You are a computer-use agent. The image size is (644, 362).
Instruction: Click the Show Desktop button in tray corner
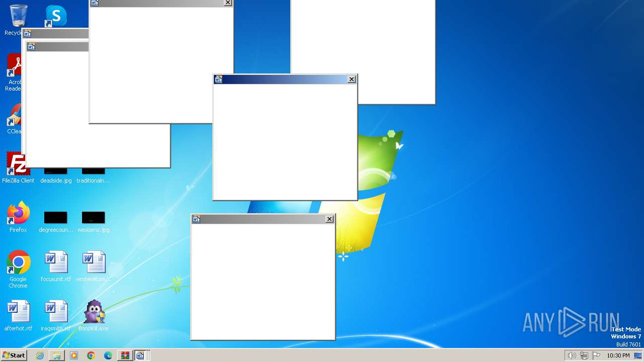coord(638,355)
